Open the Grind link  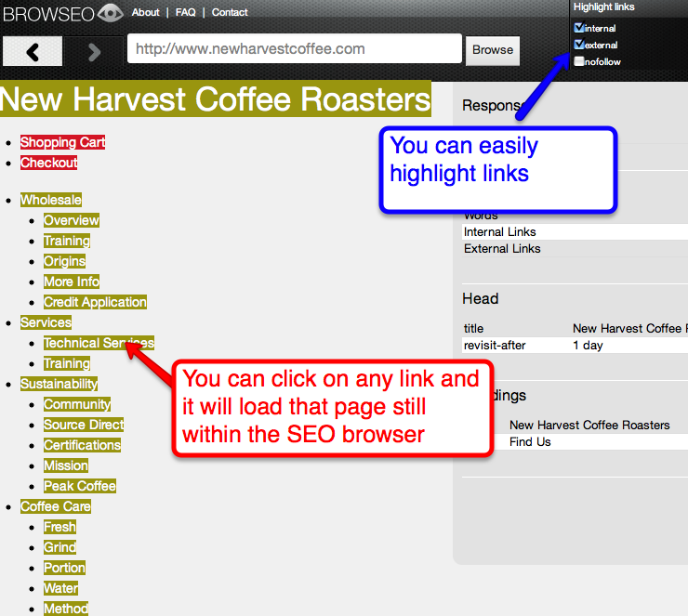(60, 547)
